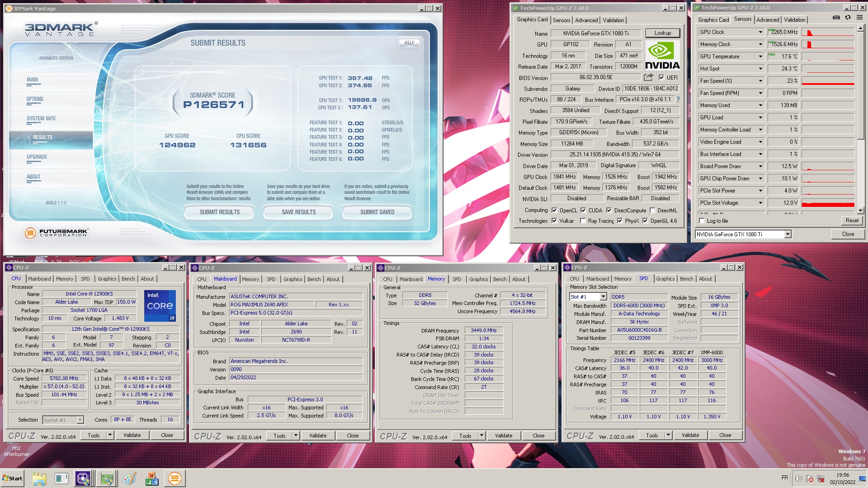Click the Fan Speed (%) sensor graph
The height and width of the screenshot is (488, 868).
[828, 81]
